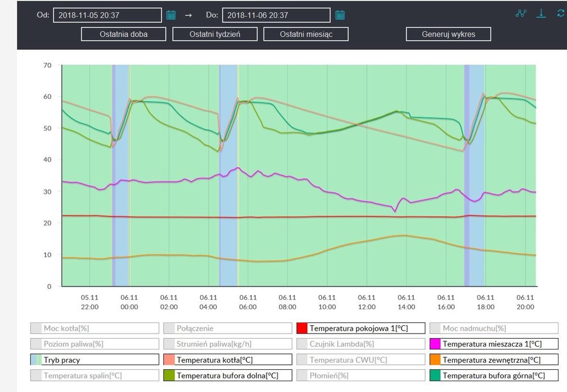Viewport: 567px width, 392px height.
Task: Click the download data icon
Action: coord(541,14)
